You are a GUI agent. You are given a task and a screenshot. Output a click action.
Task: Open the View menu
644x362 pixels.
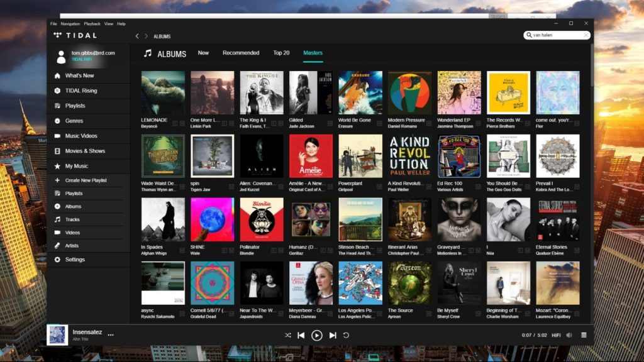click(108, 24)
